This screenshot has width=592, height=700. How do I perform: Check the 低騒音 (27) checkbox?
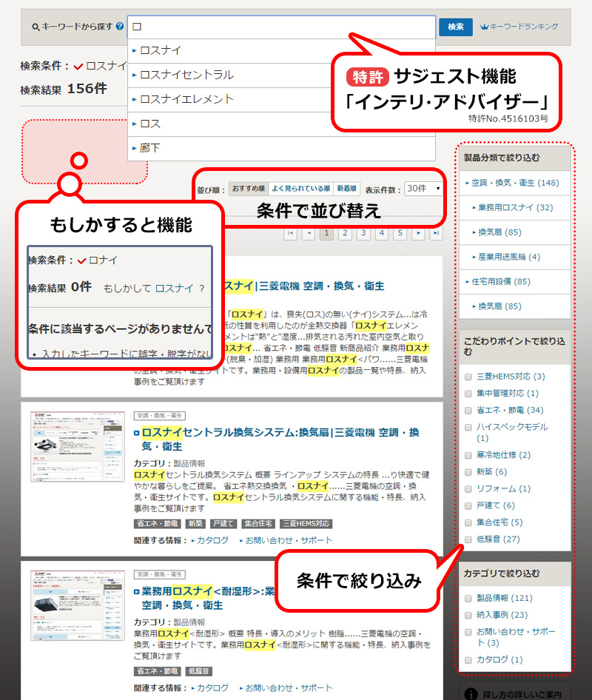click(x=468, y=539)
